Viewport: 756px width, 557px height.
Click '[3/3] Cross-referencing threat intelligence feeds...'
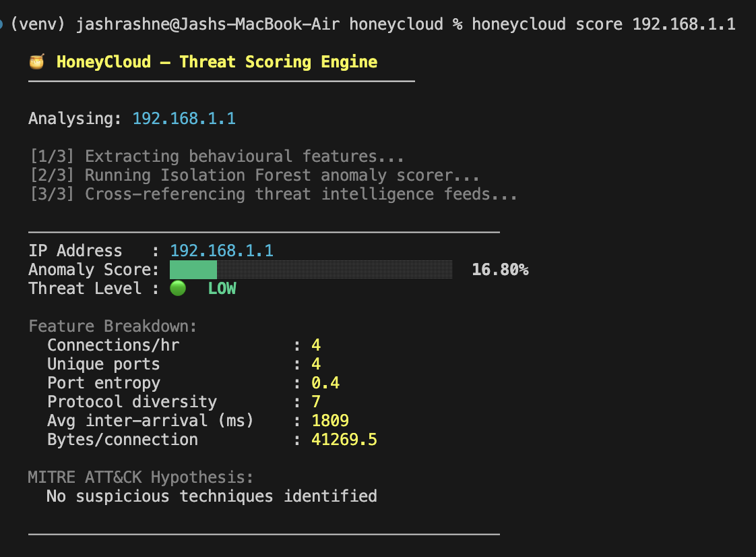click(274, 194)
